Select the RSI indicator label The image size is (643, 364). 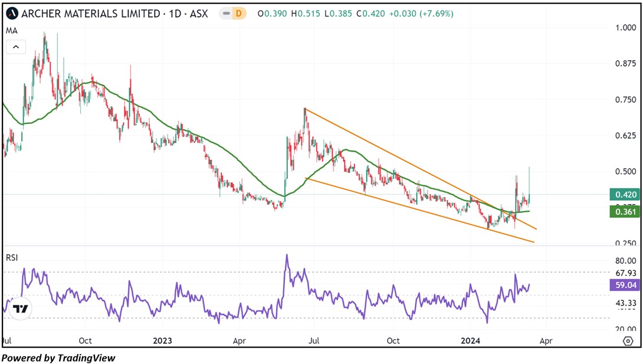[12, 257]
